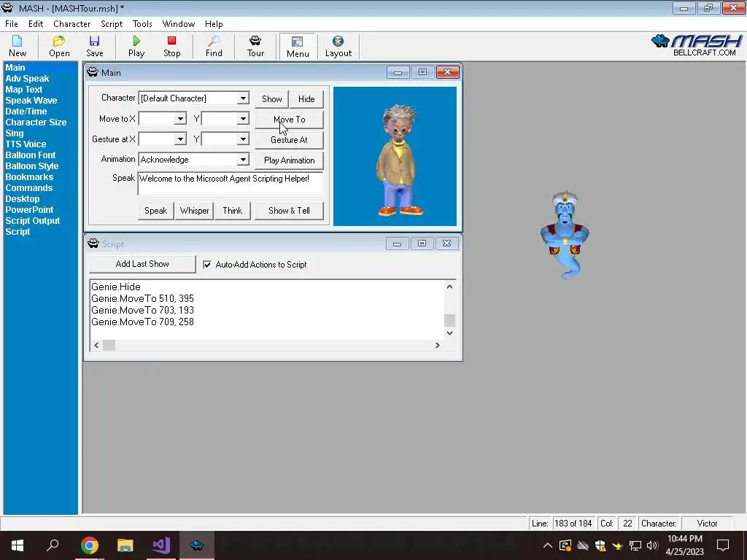747x560 pixels.
Task: Stop playback with the red Stop icon
Action: pyautogui.click(x=172, y=46)
